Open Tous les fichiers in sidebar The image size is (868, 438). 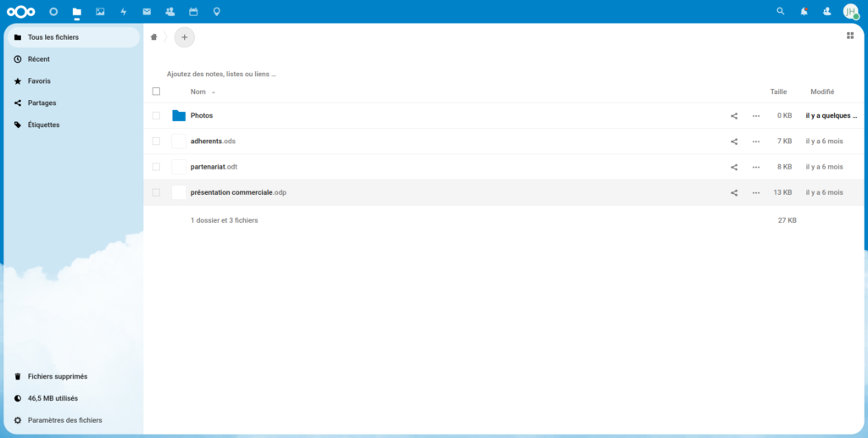click(x=73, y=37)
